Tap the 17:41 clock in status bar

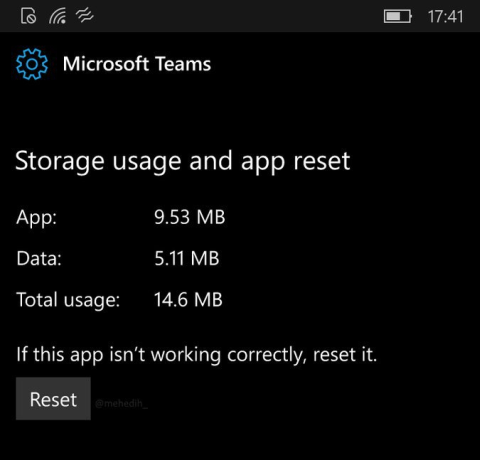point(446,16)
